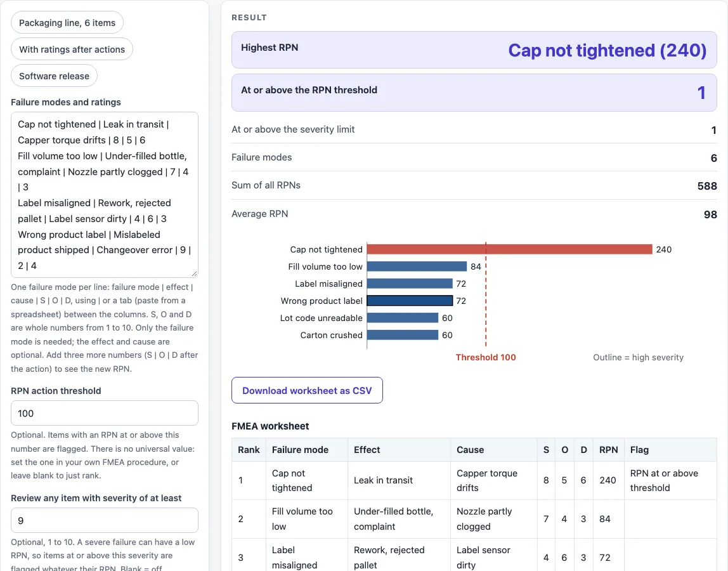The image size is (728, 571).
Task: Download worksheet as CSV
Action: (307, 390)
